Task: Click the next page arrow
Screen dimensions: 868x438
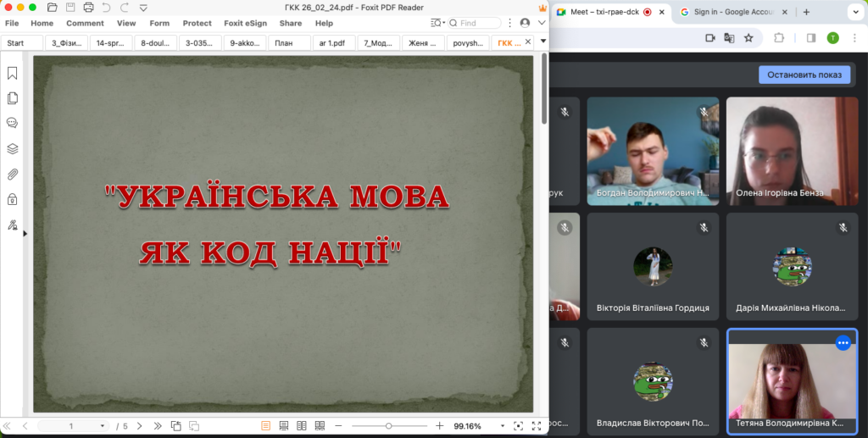Action: [140, 425]
